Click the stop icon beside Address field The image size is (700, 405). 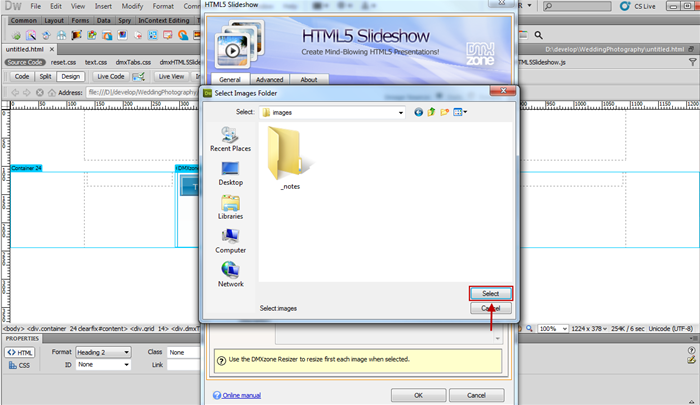(x=40, y=92)
